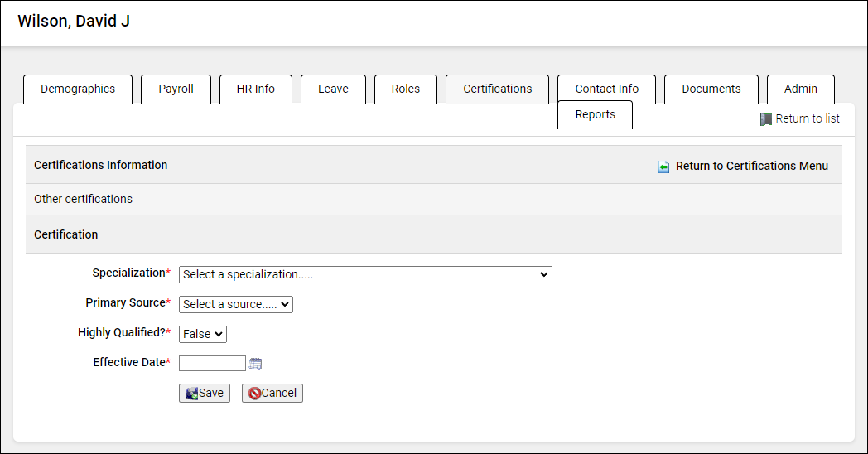Click the green arrow Return to Certifications icon

pyautogui.click(x=664, y=167)
